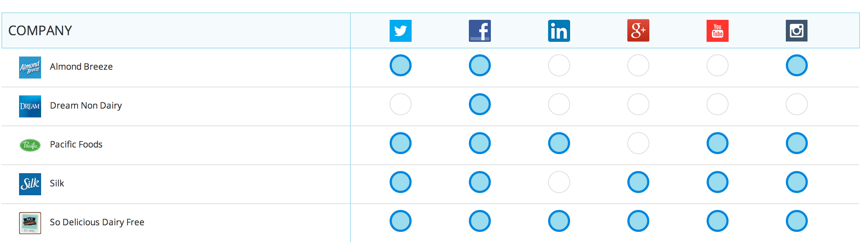The width and height of the screenshot is (868, 251).
Task: Toggle Dream Non Dairy Facebook circle
Action: click(x=479, y=104)
